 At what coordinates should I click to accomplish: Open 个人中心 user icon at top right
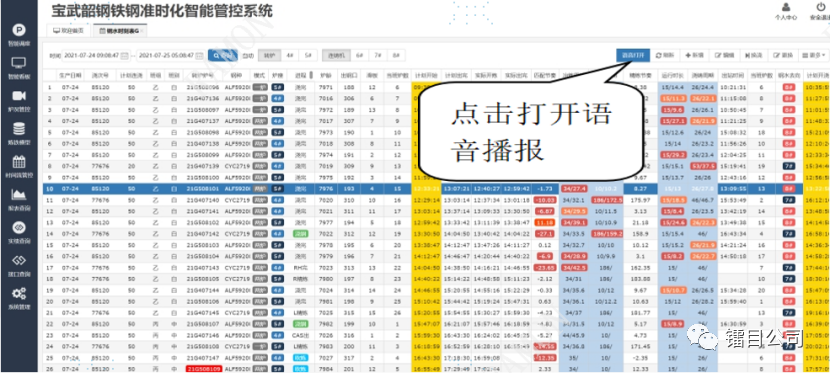(x=786, y=7)
